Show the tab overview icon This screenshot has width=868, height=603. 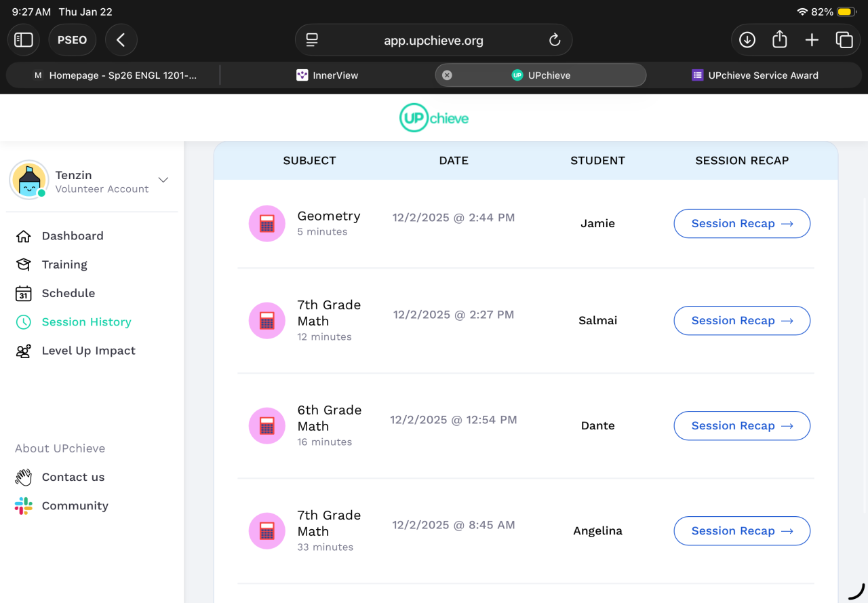point(844,40)
